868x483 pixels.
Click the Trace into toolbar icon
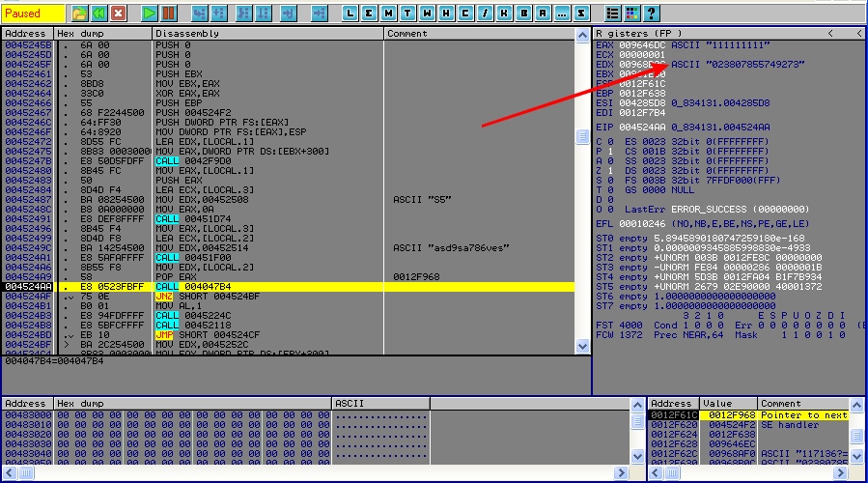click(x=243, y=13)
